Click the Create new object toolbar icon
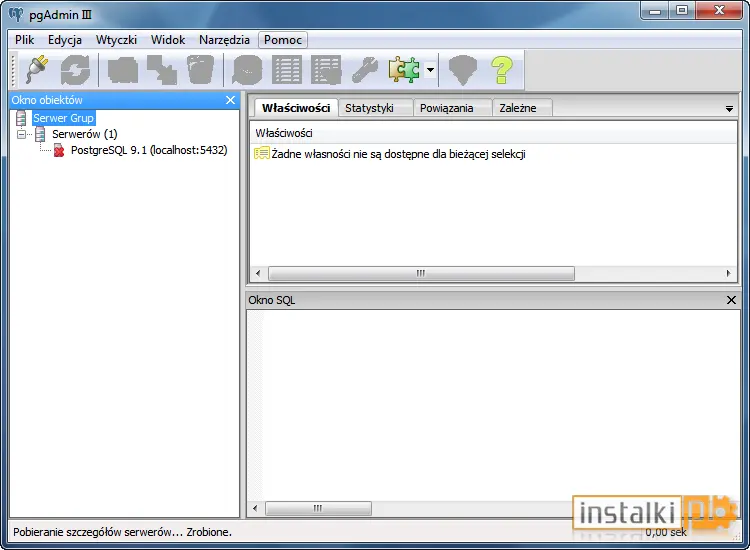 pyautogui.click(x=162, y=70)
